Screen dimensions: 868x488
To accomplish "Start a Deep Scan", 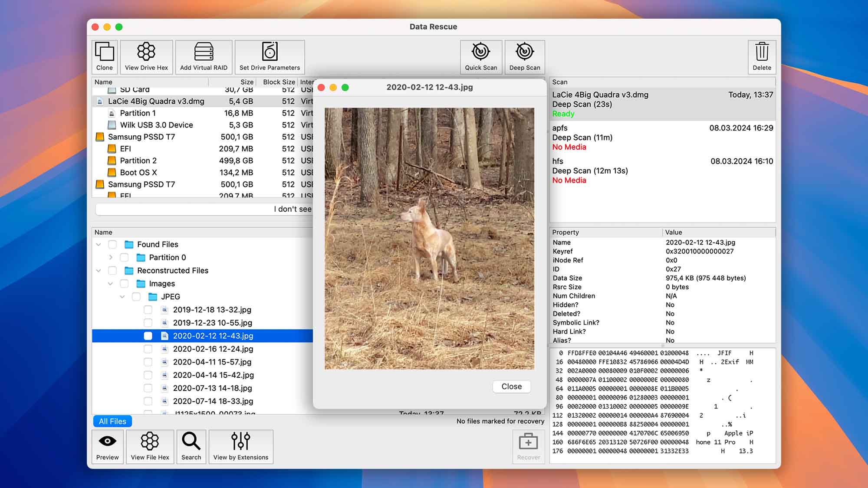I will pos(525,56).
